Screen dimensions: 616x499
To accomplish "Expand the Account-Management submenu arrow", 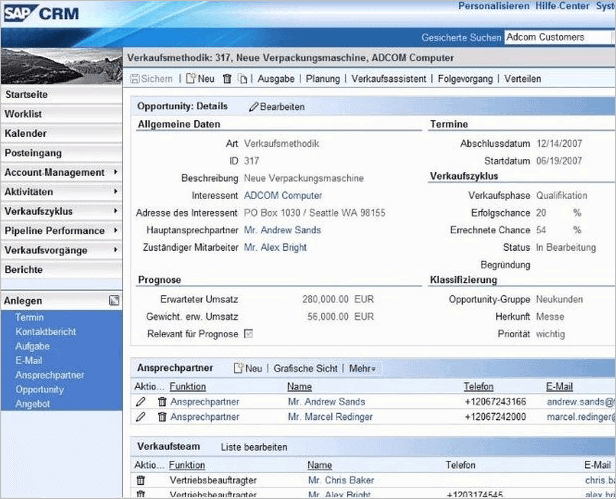I will [x=116, y=173].
